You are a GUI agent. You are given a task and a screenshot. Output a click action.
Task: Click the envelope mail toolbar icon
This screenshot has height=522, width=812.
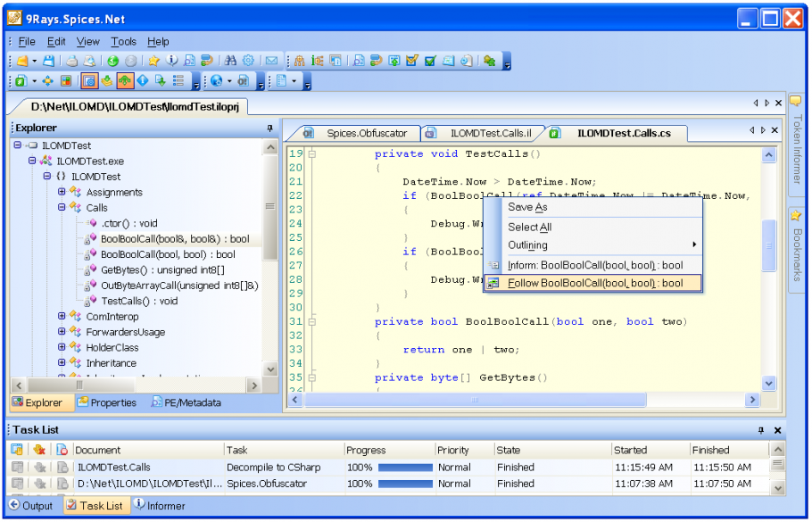coord(271,61)
